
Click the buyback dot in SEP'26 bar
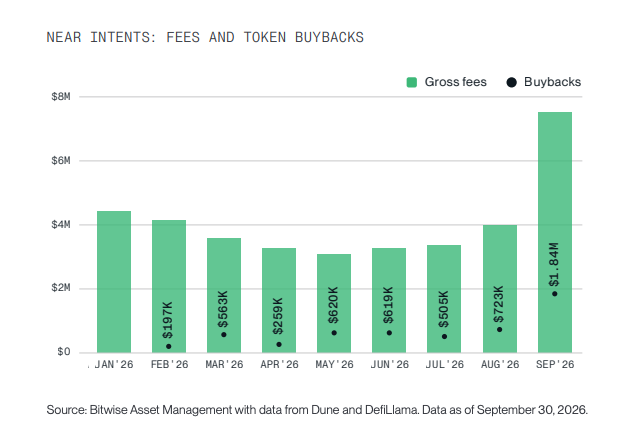(555, 294)
